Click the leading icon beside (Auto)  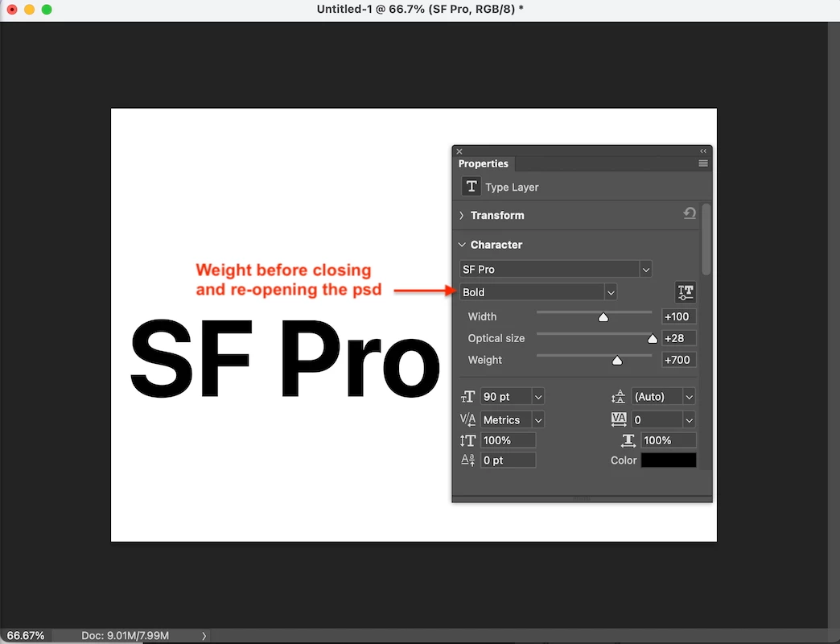pyautogui.click(x=618, y=397)
